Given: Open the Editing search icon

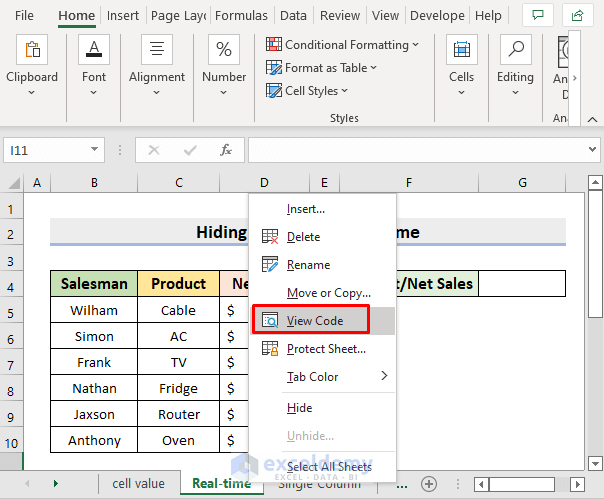Looking at the screenshot, I should (x=515, y=50).
